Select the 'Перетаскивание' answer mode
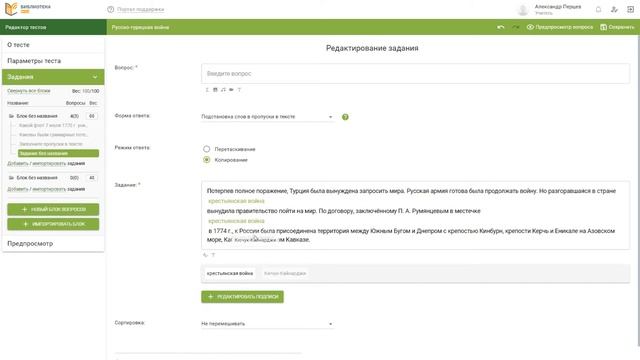The height and width of the screenshot is (360, 640). point(207,149)
